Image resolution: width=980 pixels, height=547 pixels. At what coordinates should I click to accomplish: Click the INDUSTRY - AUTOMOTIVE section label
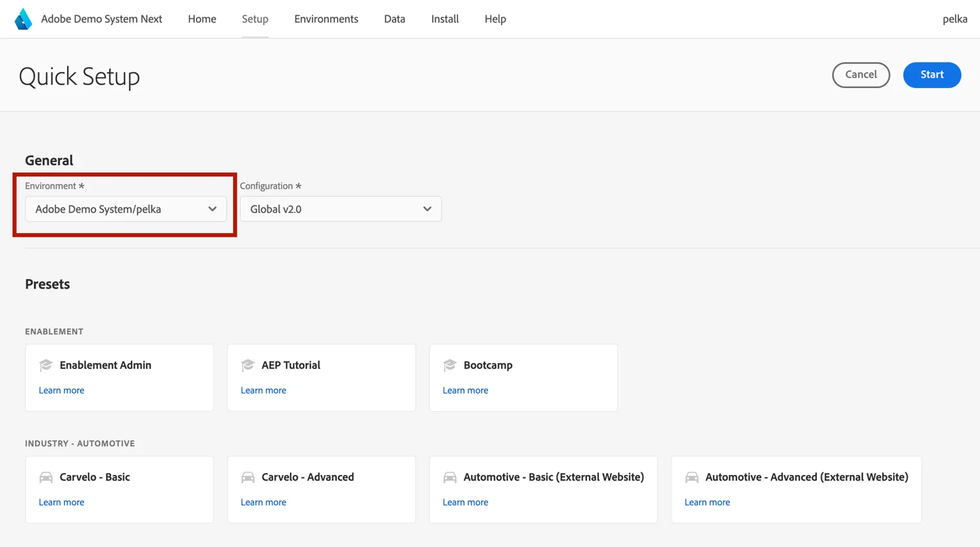(x=80, y=444)
